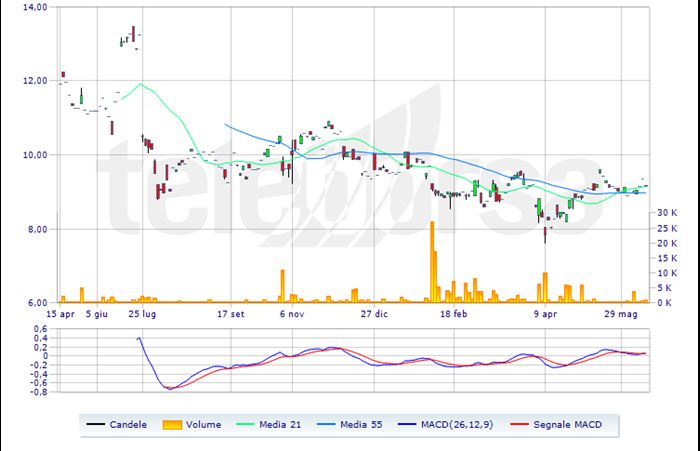700x451 pixels.
Task: Click the 5 giu date label
Action: point(97,314)
